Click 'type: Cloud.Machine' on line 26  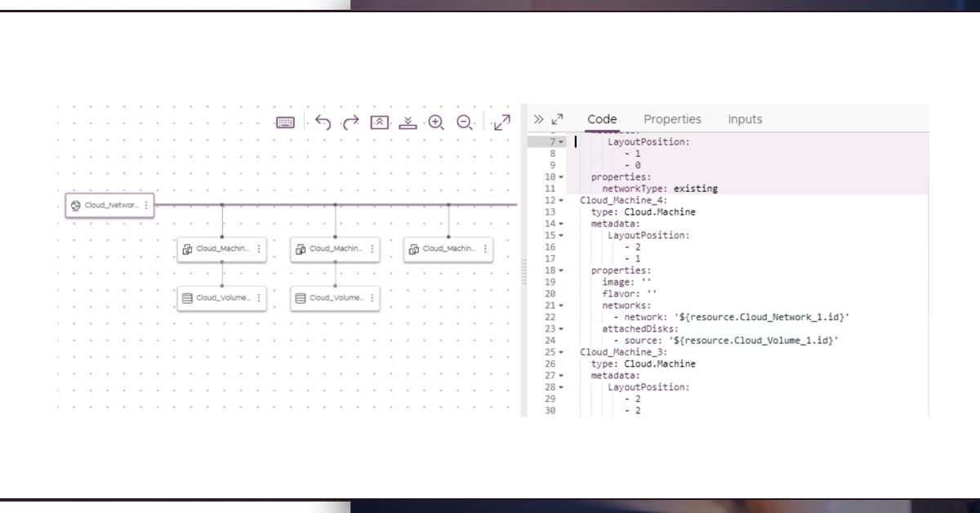[644, 364]
